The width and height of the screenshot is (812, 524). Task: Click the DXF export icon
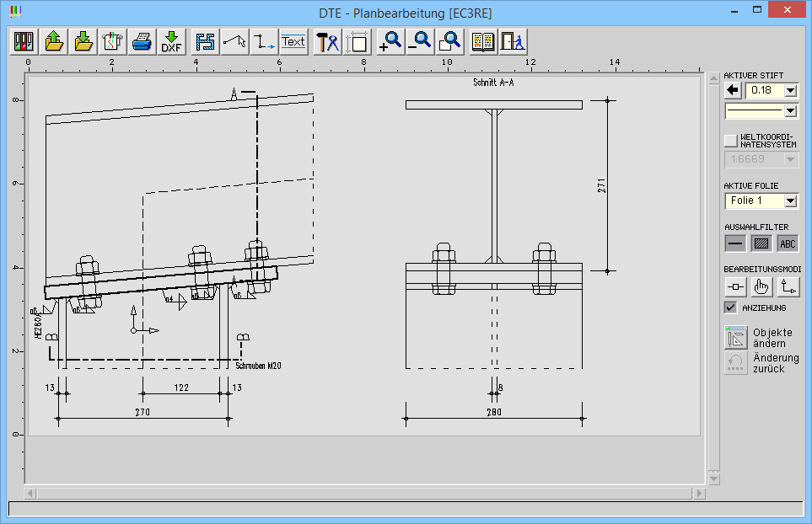click(172, 41)
